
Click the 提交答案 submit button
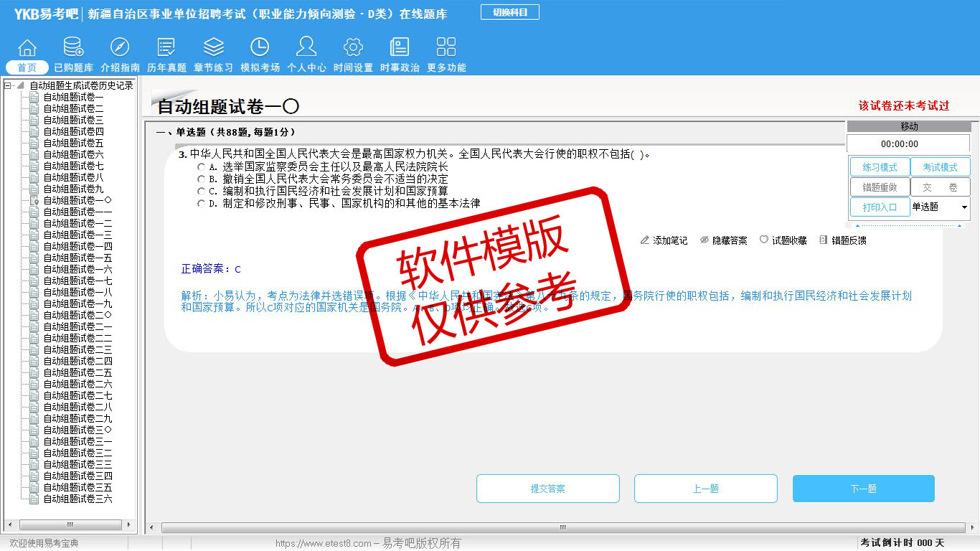click(547, 489)
